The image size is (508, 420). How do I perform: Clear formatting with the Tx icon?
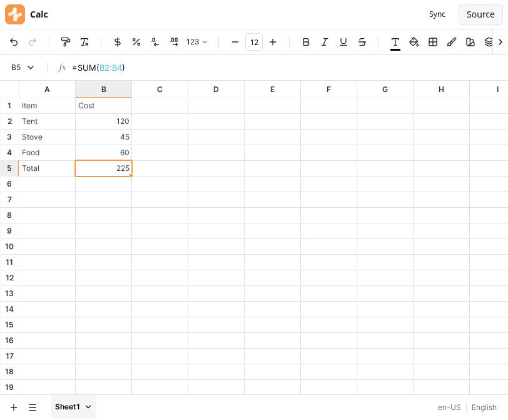click(84, 42)
